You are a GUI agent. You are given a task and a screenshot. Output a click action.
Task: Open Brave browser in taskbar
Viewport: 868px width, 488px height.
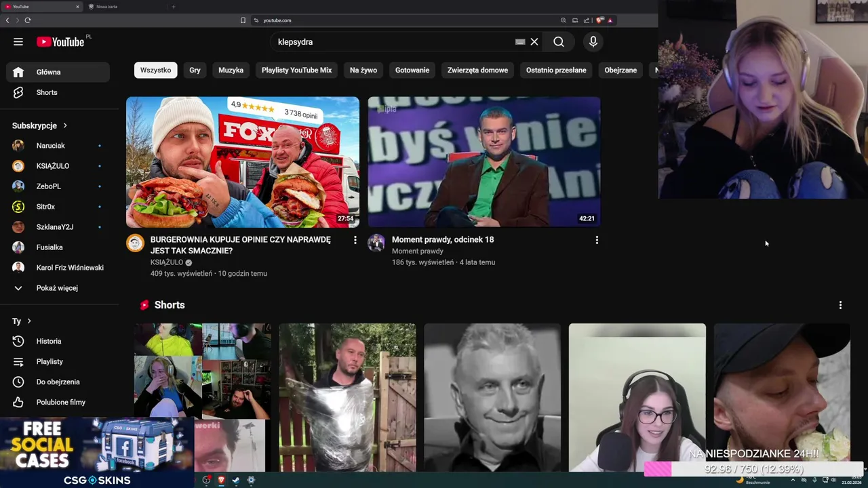(x=221, y=480)
